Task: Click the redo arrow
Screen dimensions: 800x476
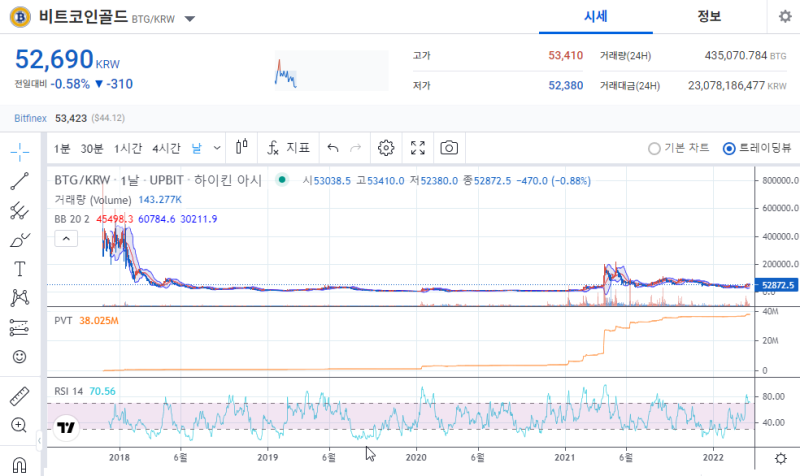Action: [356, 148]
